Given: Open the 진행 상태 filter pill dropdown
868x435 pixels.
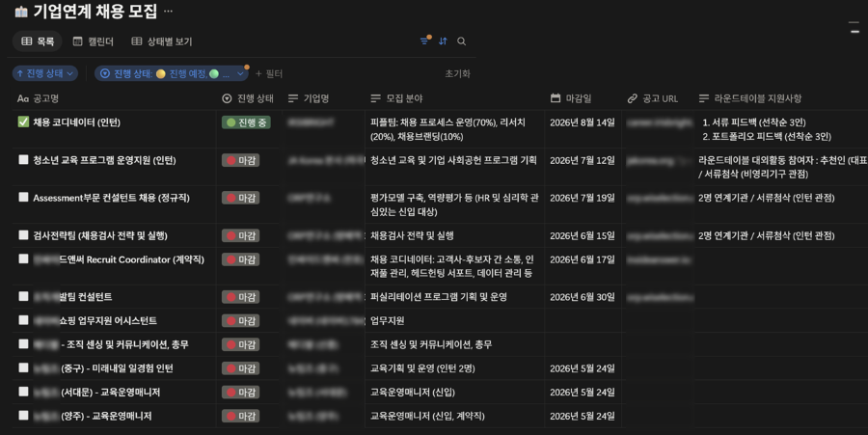Looking at the screenshot, I should 172,73.
